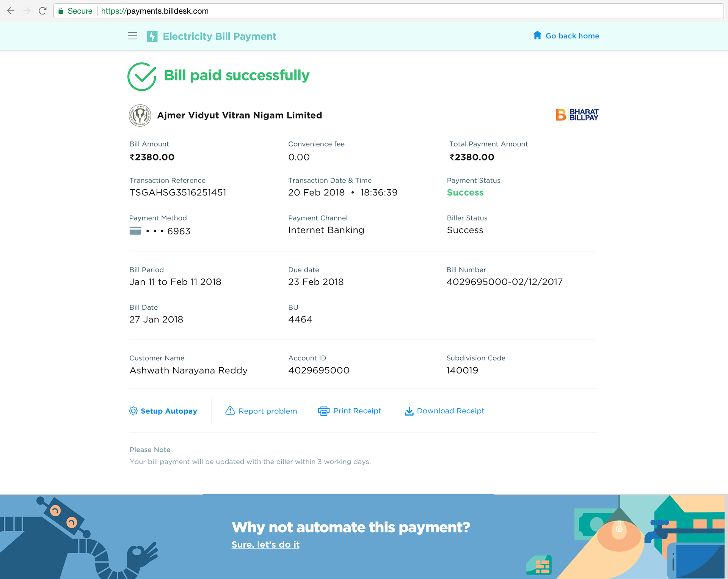
Task: Open Setup Autopay link
Action: [169, 411]
